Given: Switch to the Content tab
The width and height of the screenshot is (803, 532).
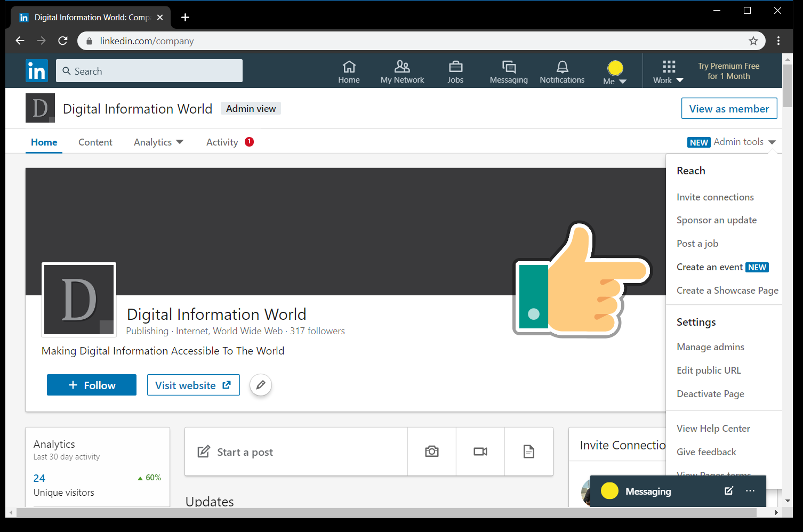Looking at the screenshot, I should coord(95,142).
